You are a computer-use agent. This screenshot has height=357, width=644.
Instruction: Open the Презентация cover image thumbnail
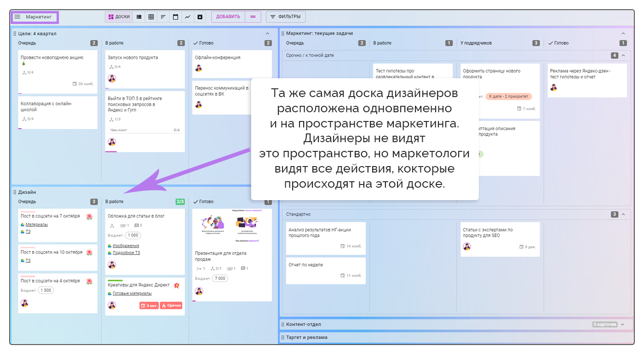tap(232, 227)
